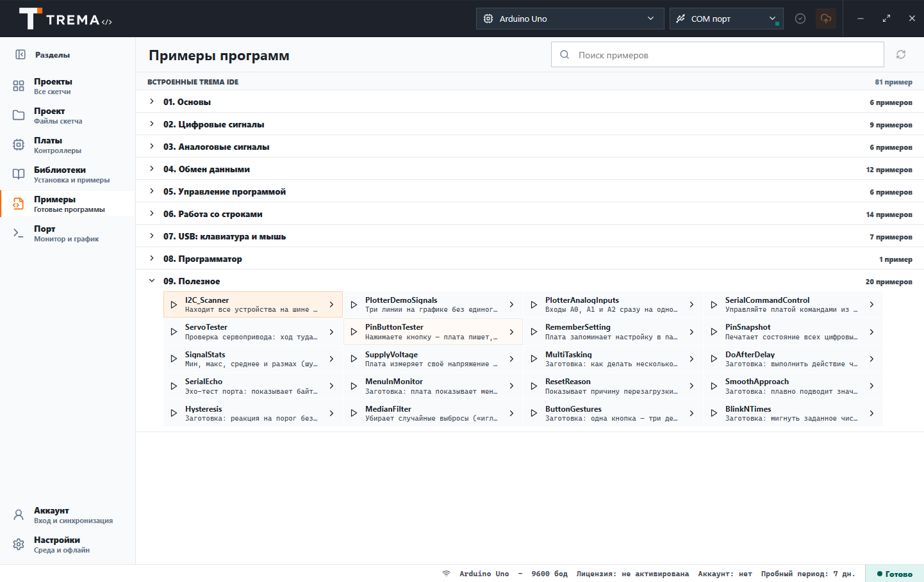Expand 07. USB: клавиатура и мышь section
This screenshot has height=582, width=924.
pos(529,236)
